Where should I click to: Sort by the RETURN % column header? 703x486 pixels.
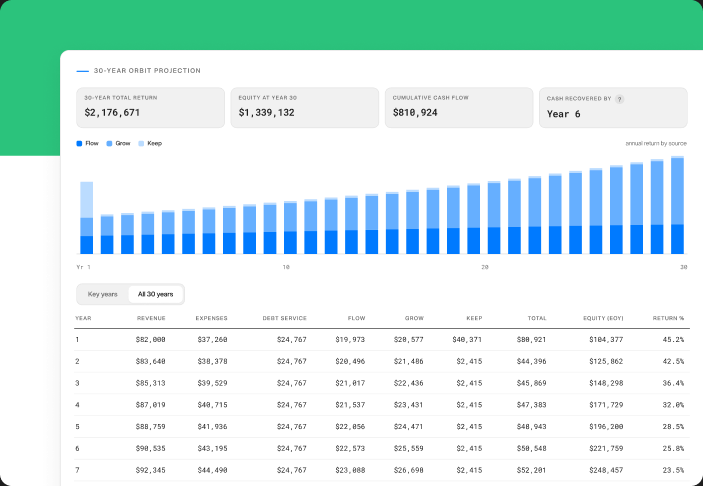668,318
